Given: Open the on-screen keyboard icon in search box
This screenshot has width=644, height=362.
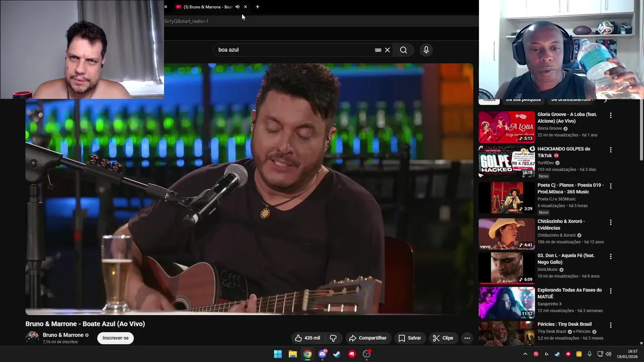Looking at the screenshot, I should point(378,50).
